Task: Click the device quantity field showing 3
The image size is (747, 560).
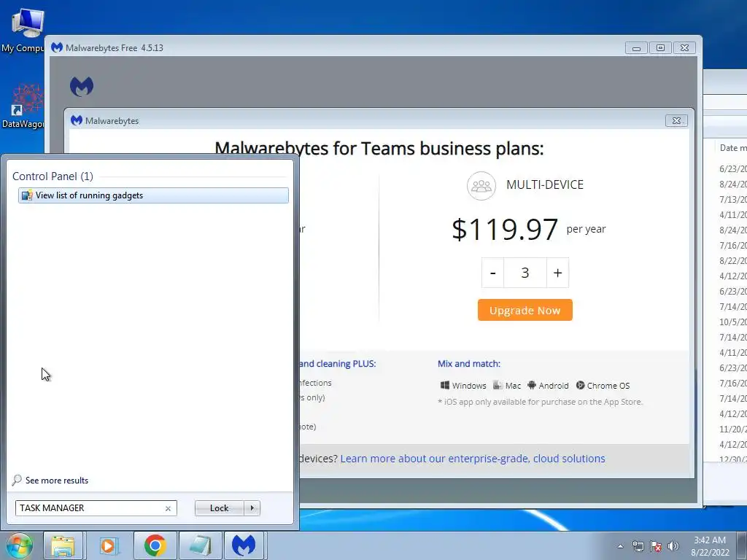Action: (525, 273)
